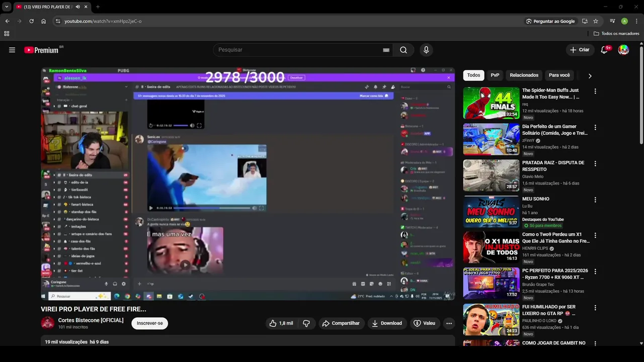This screenshot has height=362, width=644.
Task: Select the Todos filter chip
Action: (473, 75)
